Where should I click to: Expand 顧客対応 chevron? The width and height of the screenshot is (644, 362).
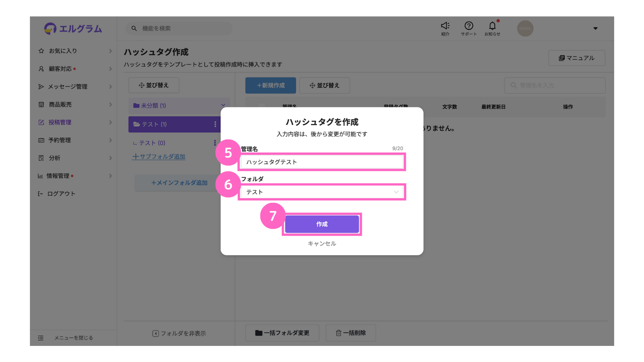coord(110,69)
